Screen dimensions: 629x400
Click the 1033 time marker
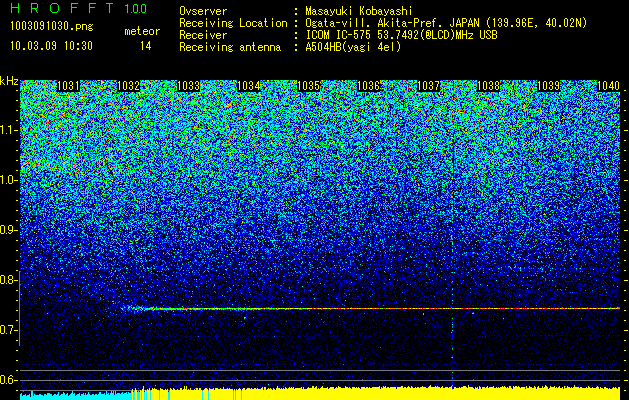click(189, 86)
